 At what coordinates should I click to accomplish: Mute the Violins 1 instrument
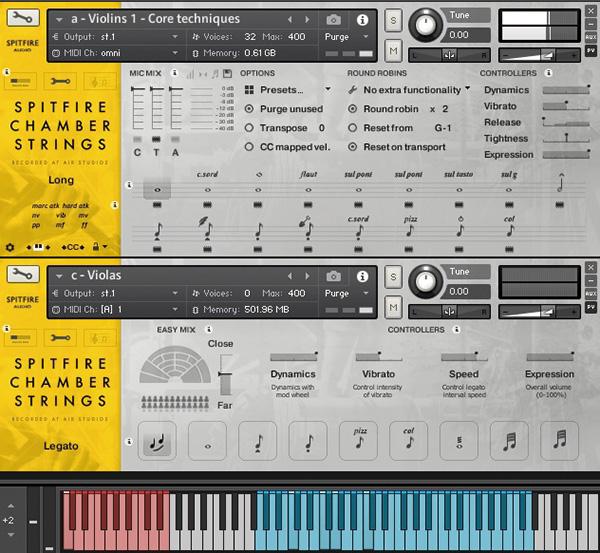[x=393, y=50]
